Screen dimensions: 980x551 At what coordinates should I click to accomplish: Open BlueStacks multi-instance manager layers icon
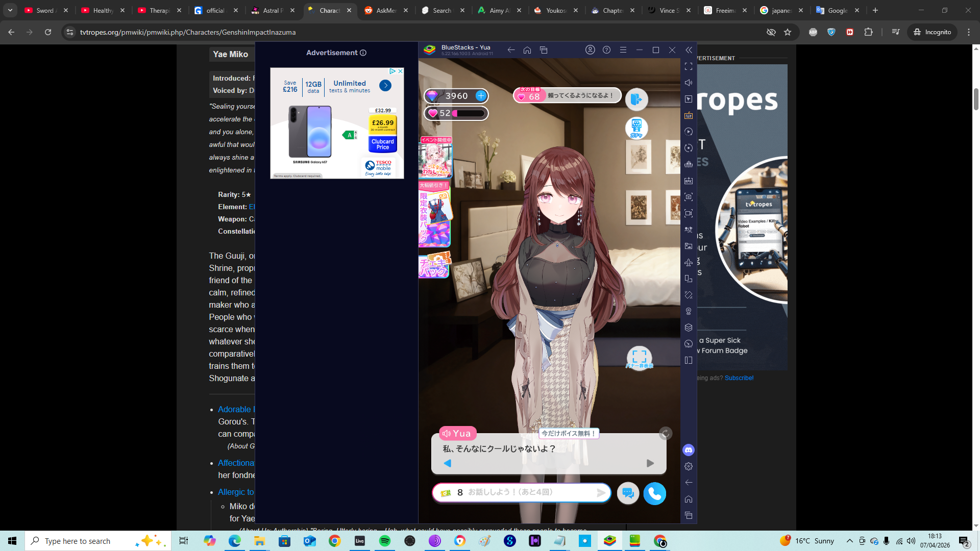[689, 328]
